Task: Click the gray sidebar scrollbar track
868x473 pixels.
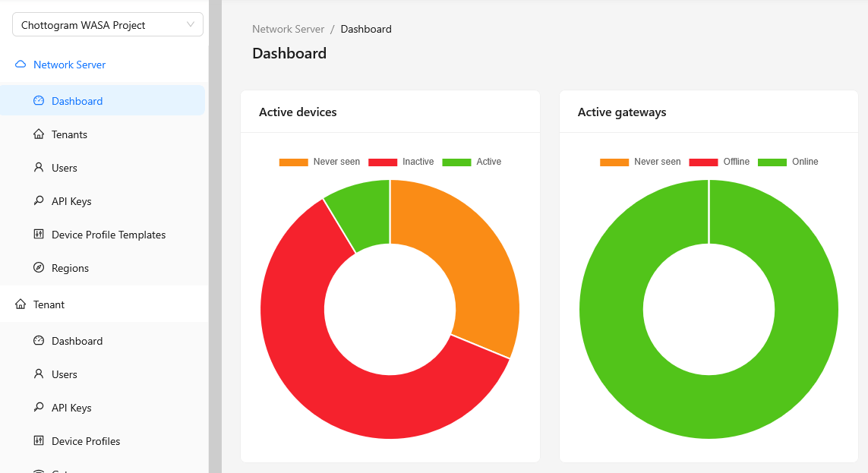Action: (x=216, y=236)
